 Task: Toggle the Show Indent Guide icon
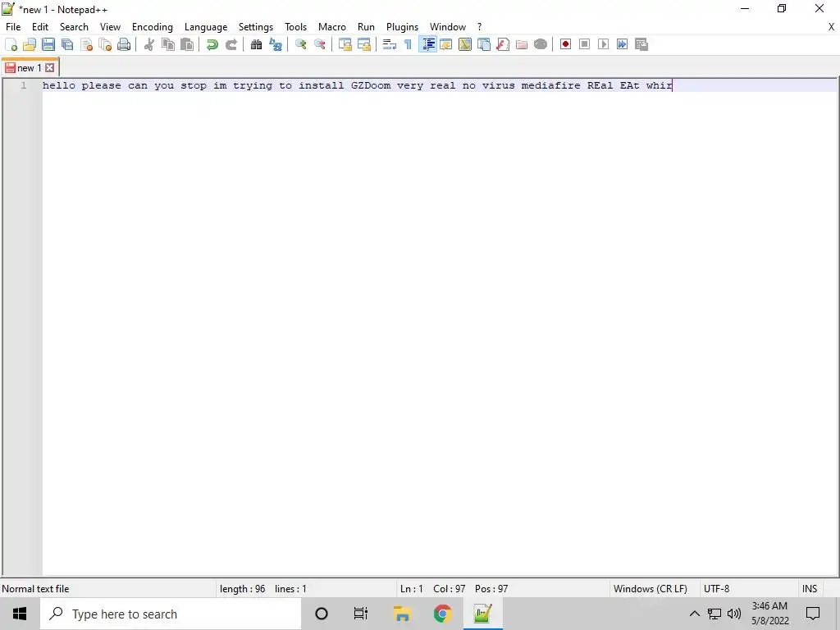coord(427,44)
